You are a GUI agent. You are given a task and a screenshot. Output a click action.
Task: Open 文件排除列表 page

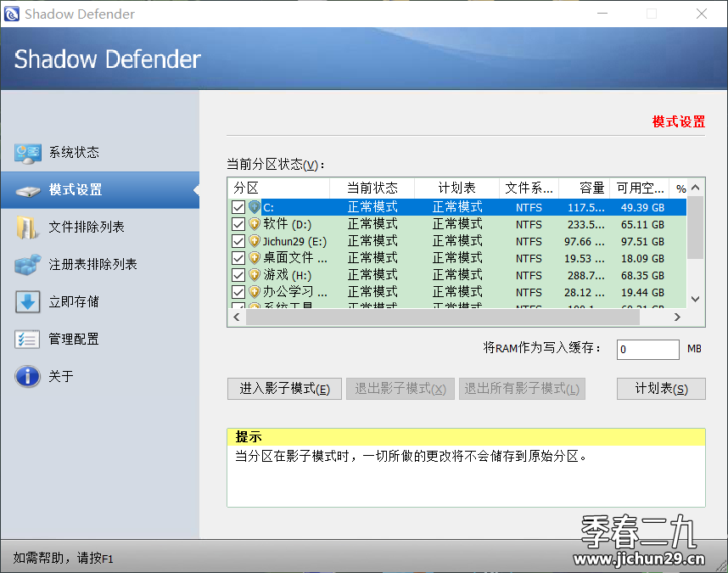(x=100, y=227)
